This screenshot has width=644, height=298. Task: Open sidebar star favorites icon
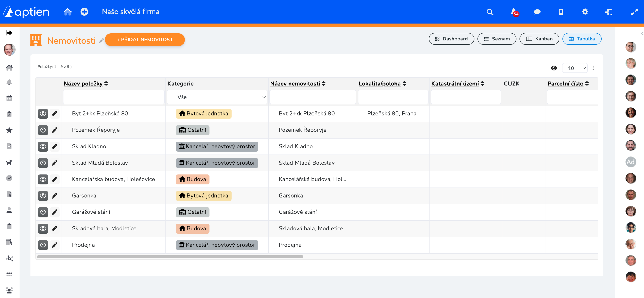point(9,130)
